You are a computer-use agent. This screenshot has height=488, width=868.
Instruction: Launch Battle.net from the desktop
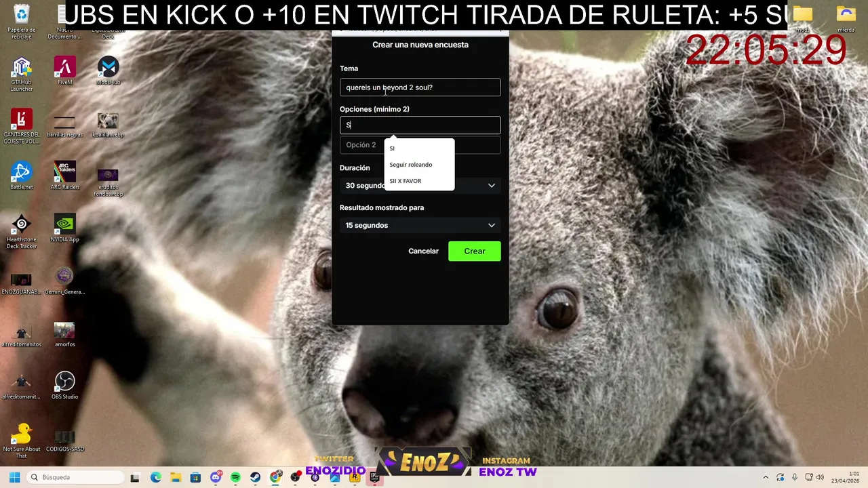point(22,176)
